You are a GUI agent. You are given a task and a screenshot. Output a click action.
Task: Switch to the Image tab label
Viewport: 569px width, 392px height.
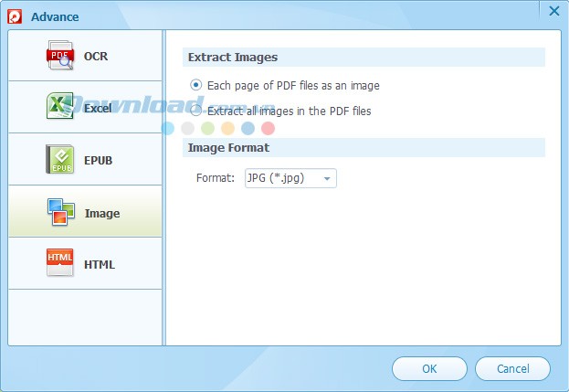[102, 214]
